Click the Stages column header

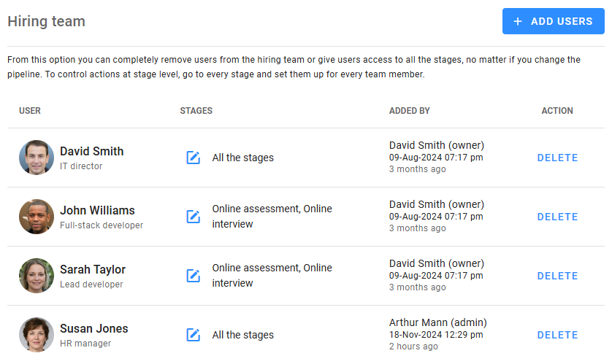click(x=196, y=111)
